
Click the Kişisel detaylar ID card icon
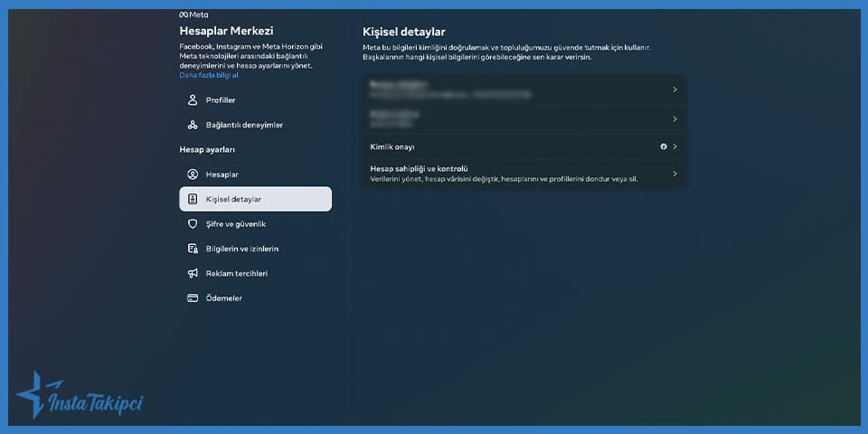[x=193, y=199]
